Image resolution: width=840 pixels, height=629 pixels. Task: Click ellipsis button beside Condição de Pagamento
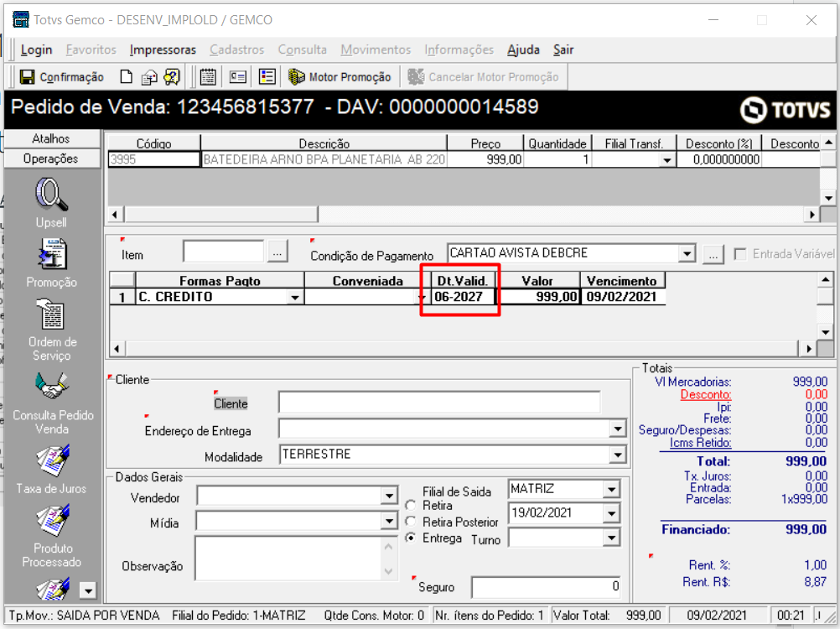[x=713, y=254]
